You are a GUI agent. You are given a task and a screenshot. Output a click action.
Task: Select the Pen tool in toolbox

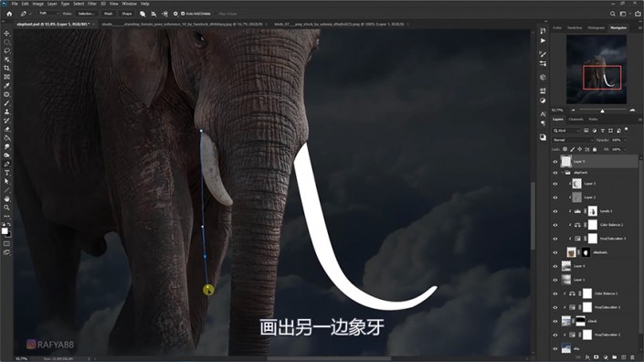pyautogui.click(x=6, y=164)
